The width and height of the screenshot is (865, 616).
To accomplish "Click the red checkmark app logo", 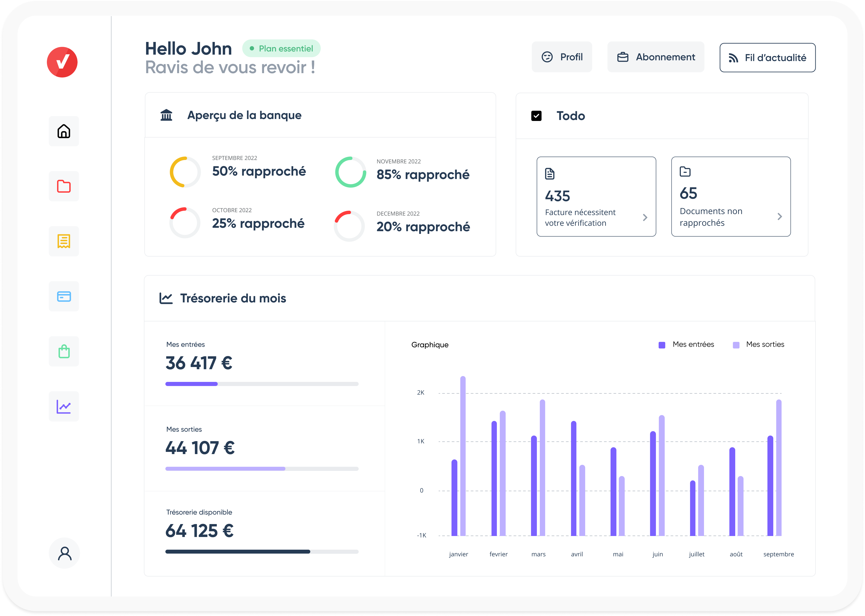I will (x=62, y=62).
